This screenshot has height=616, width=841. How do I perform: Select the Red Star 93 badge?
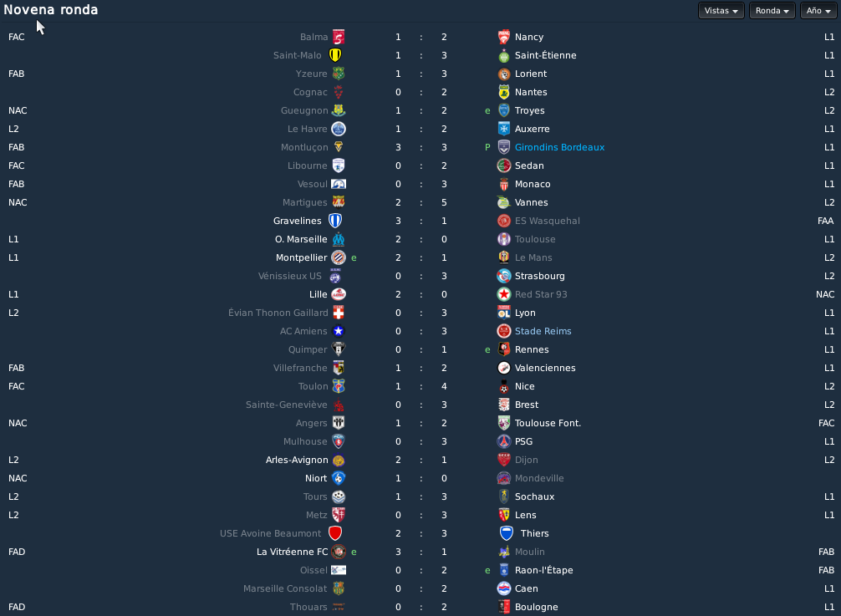(503, 294)
